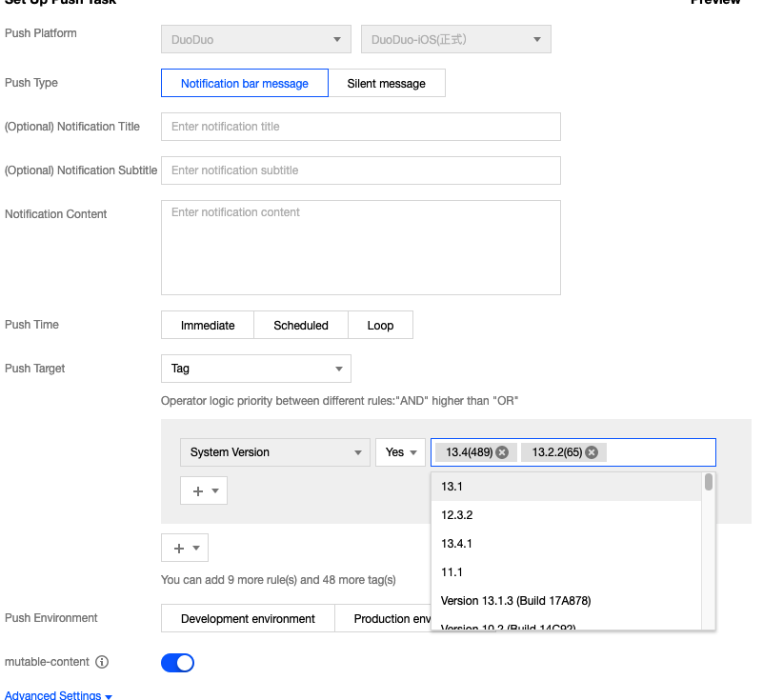The height and width of the screenshot is (700, 763).
Task: Choose Scheduled push time
Action: [x=301, y=325]
